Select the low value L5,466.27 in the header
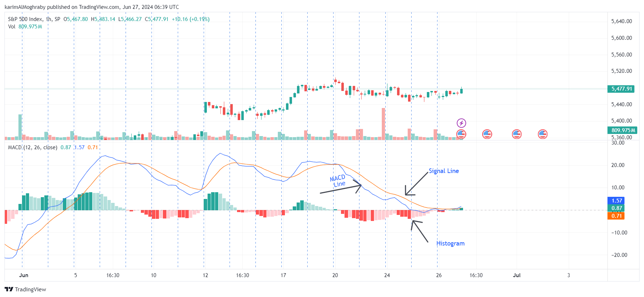The width and height of the screenshot is (644, 297). click(x=130, y=19)
